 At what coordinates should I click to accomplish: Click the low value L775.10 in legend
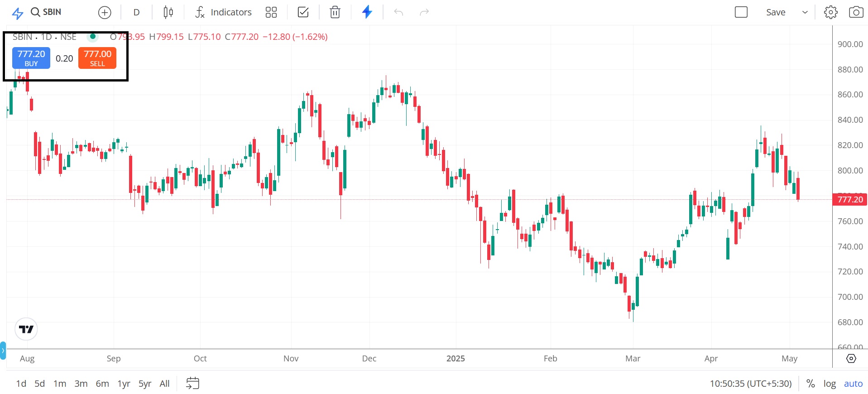click(x=204, y=37)
